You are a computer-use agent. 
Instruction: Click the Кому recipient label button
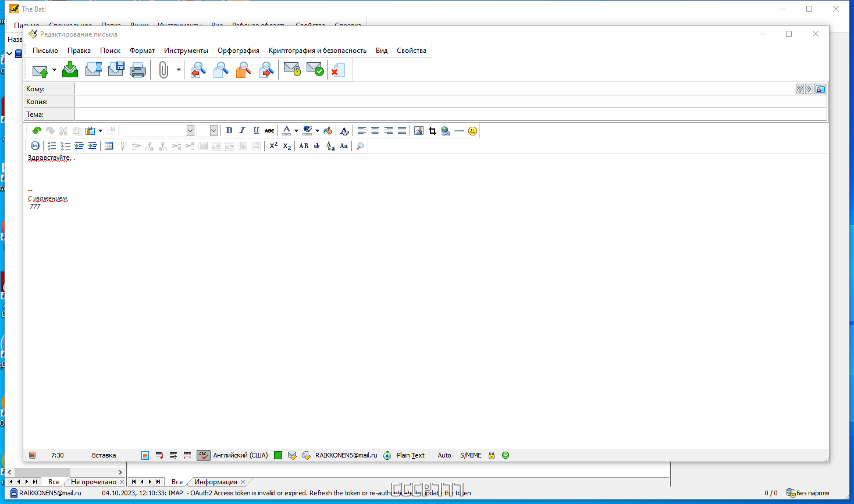point(49,89)
